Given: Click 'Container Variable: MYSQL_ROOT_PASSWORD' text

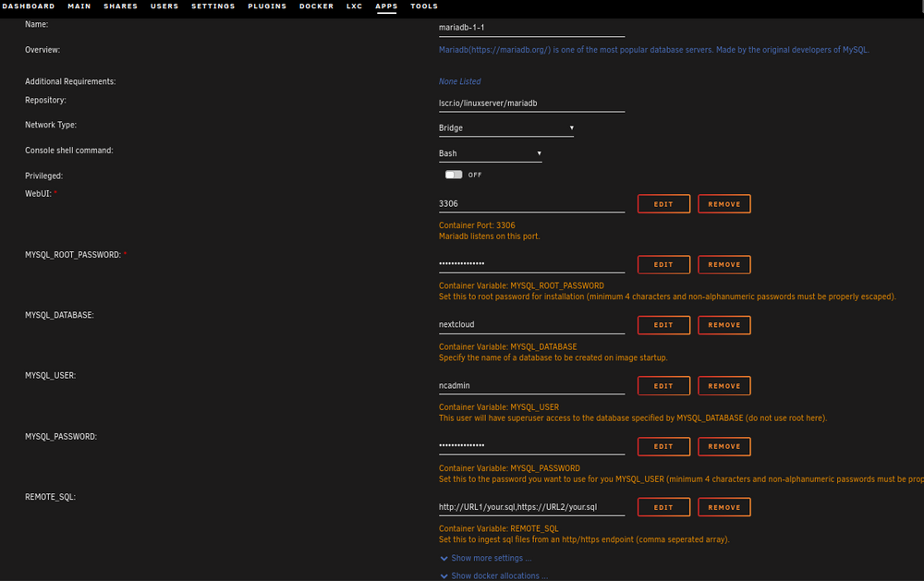Looking at the screenshot, I should (521, 285).
